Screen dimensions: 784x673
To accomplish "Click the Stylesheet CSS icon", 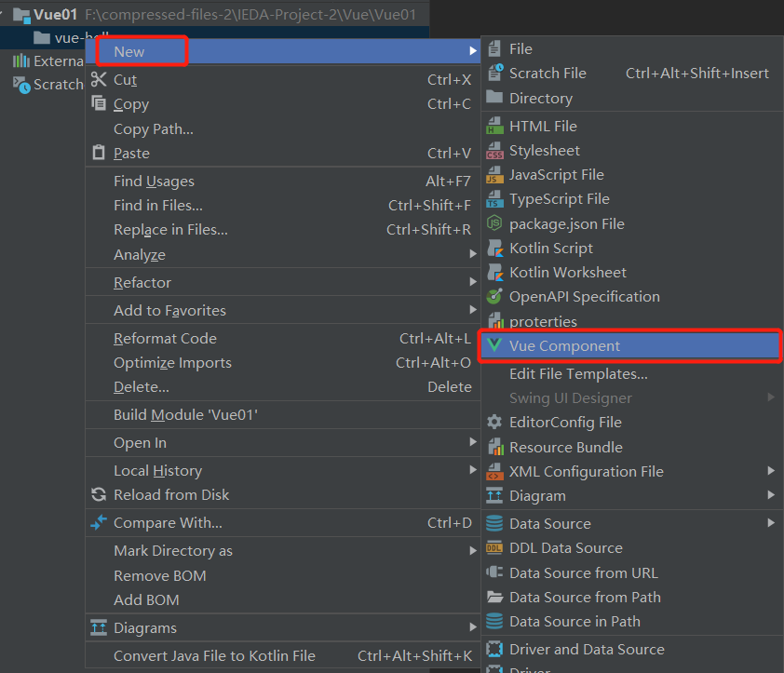I will pyautogui.click(x=495, y=150).
